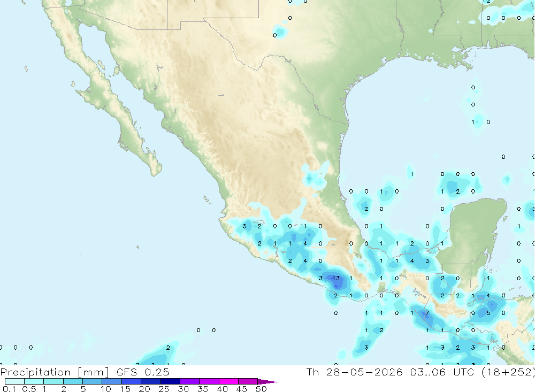
Task: Click the over-50 mm arrow tip of legend
Action: click(267, 382)
